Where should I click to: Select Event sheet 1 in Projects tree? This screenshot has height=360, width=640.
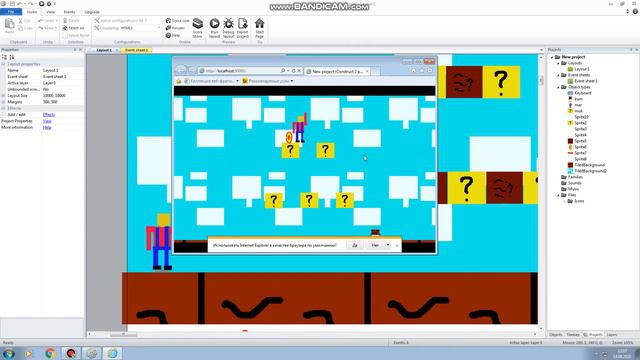point(583,81)
